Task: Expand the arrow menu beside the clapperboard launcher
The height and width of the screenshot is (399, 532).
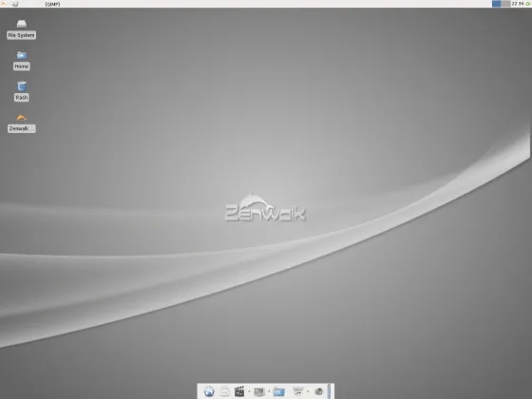Action: point(249,391)
